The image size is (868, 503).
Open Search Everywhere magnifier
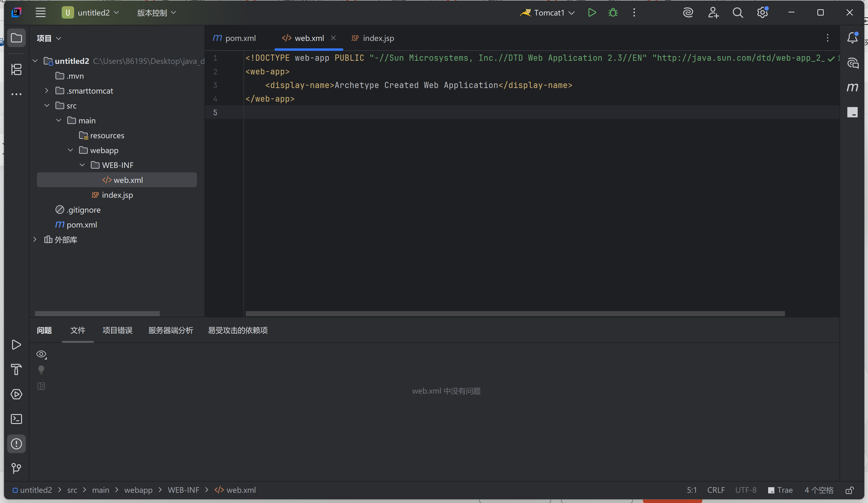tap(738, 13)
